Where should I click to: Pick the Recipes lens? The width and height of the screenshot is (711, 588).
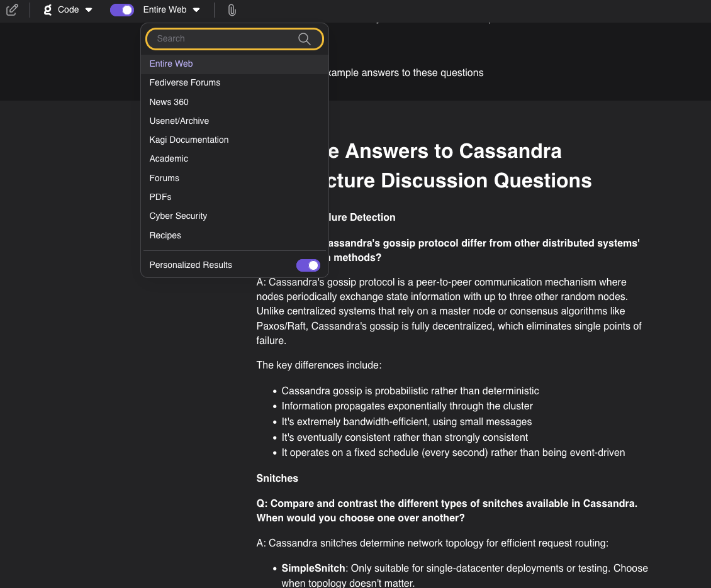(165, 235)
